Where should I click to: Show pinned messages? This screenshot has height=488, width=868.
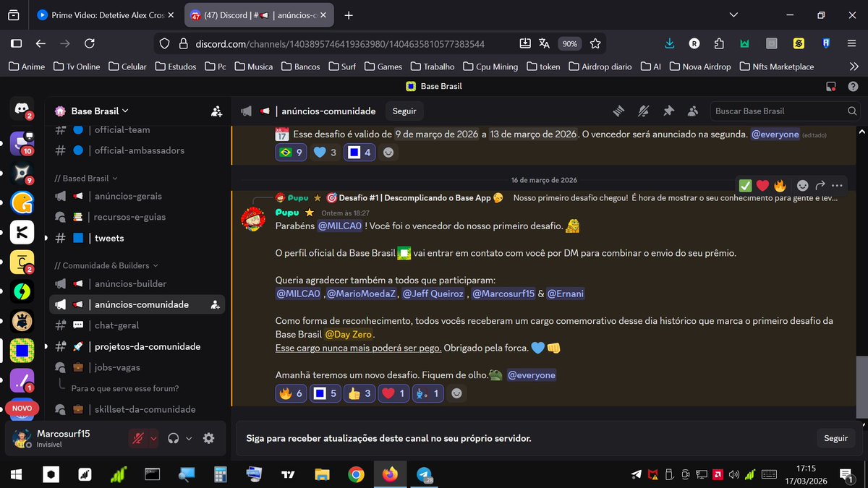669,111
